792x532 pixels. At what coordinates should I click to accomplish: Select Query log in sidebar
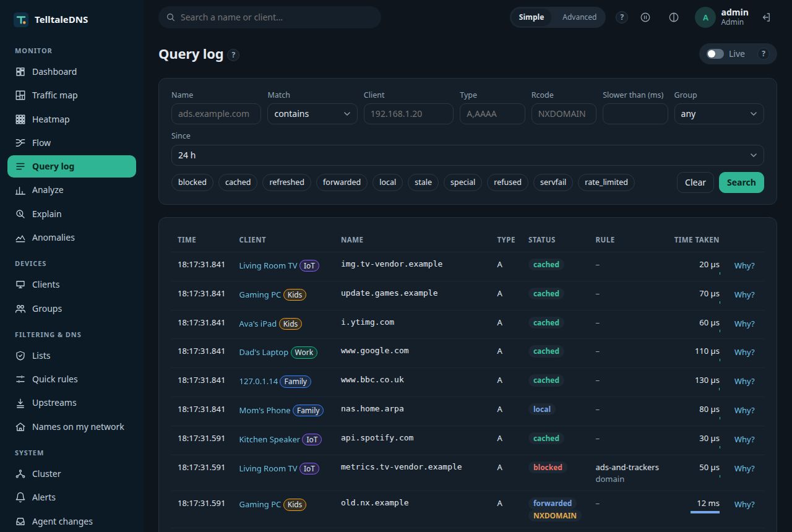(x=72, y=166)
